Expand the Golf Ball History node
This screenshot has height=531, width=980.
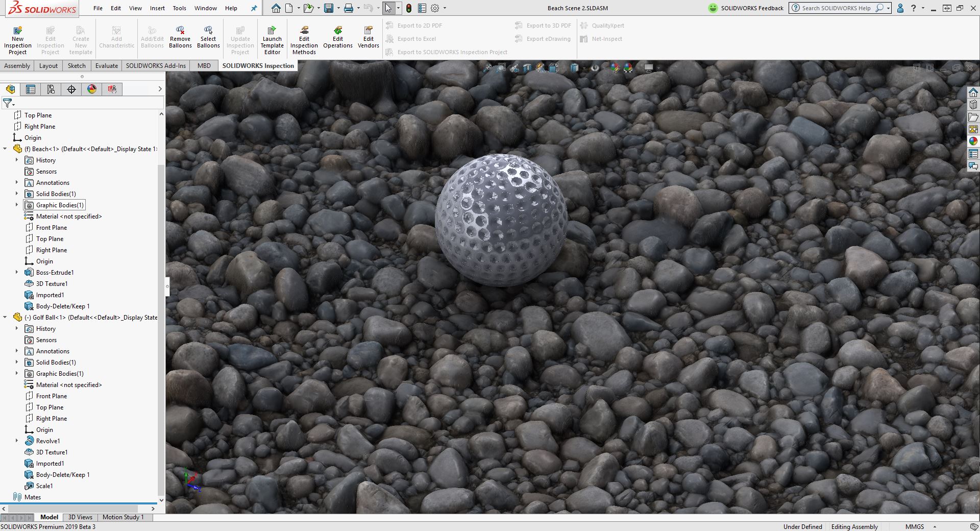17,328
